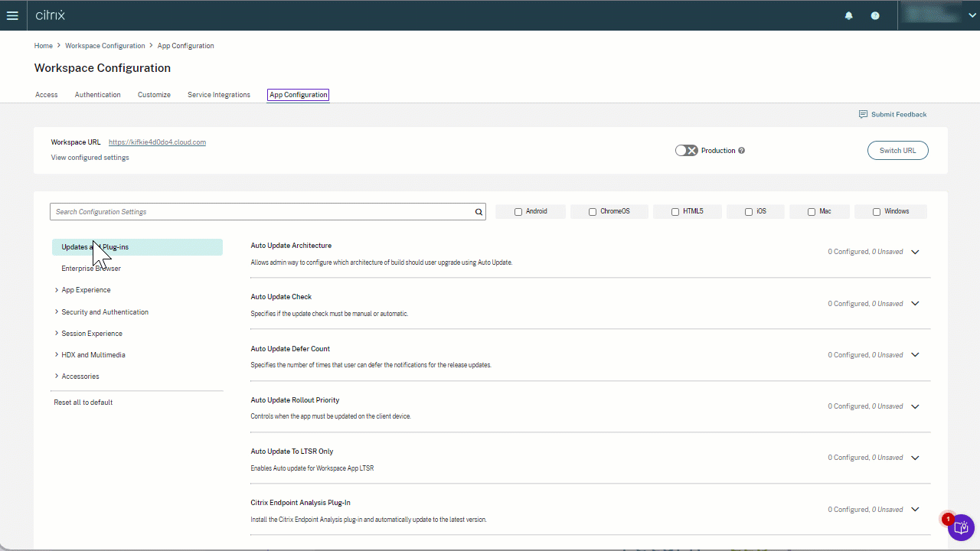Open the Service Integrations tab
The width and height of the screenshot is (980, 551).
(219, 95)
